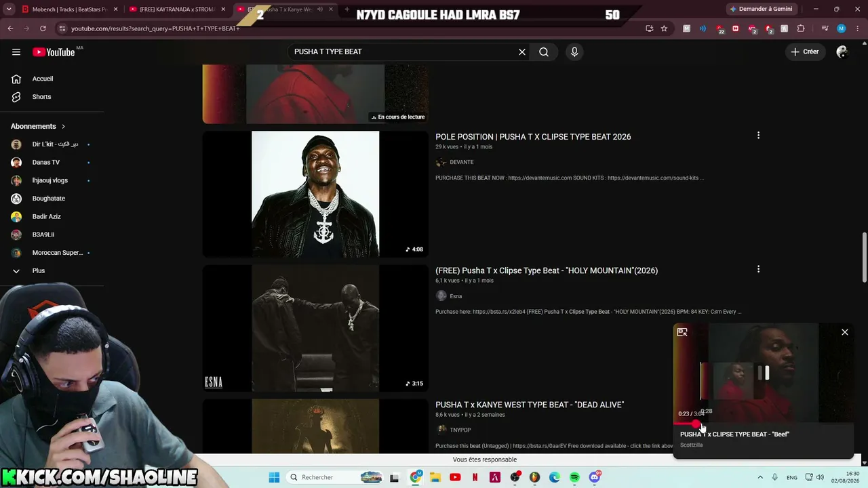Open File Explorer from the taskbar
This screenshot has height=488, width=868.
[x=435, y=477]
